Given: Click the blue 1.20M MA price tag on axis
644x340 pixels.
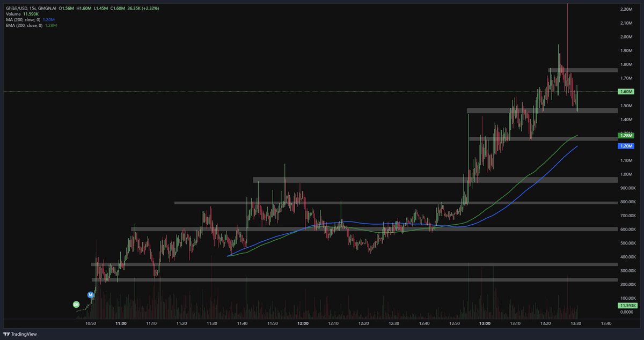Looking at the screenshot, I should click(626, 146).
